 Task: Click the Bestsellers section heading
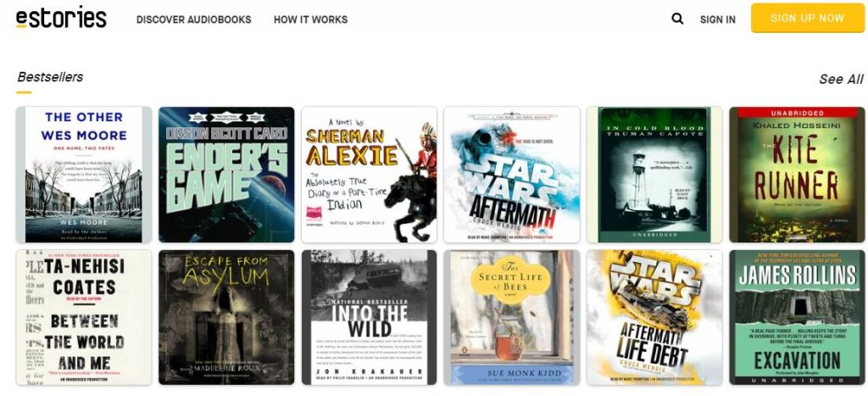50,77
